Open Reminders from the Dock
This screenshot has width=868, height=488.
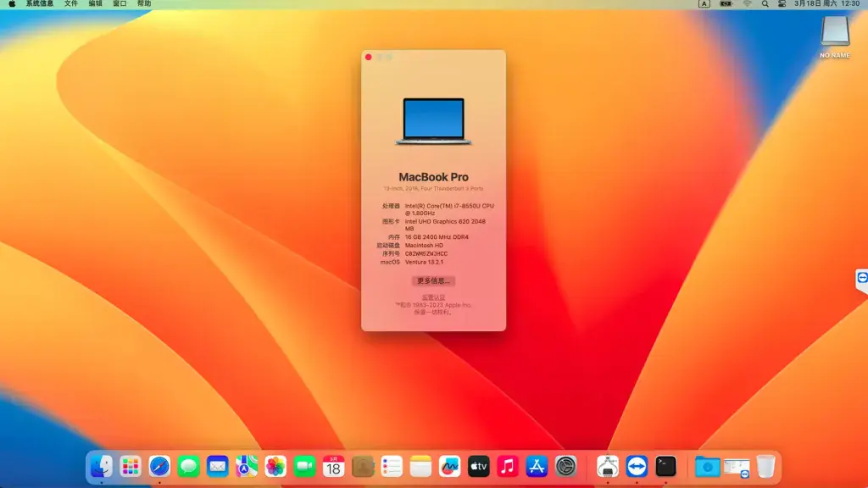tap(392, 467)
